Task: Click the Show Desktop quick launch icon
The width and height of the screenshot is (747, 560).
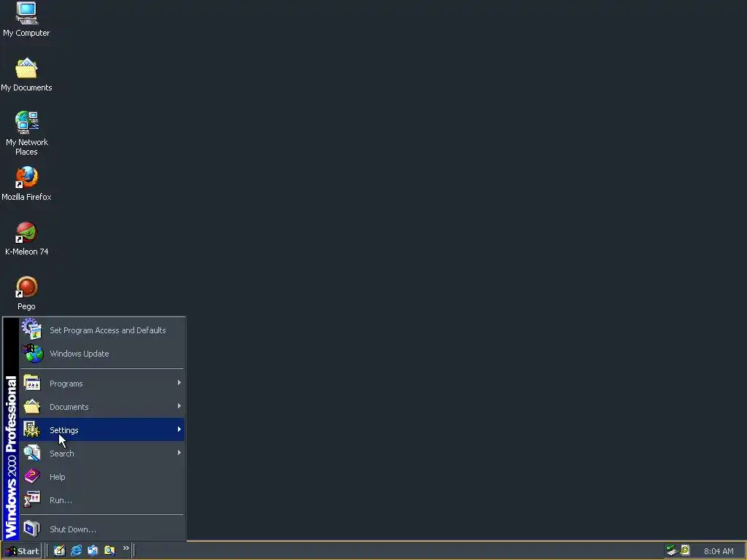Action: (x=59, y=551)
